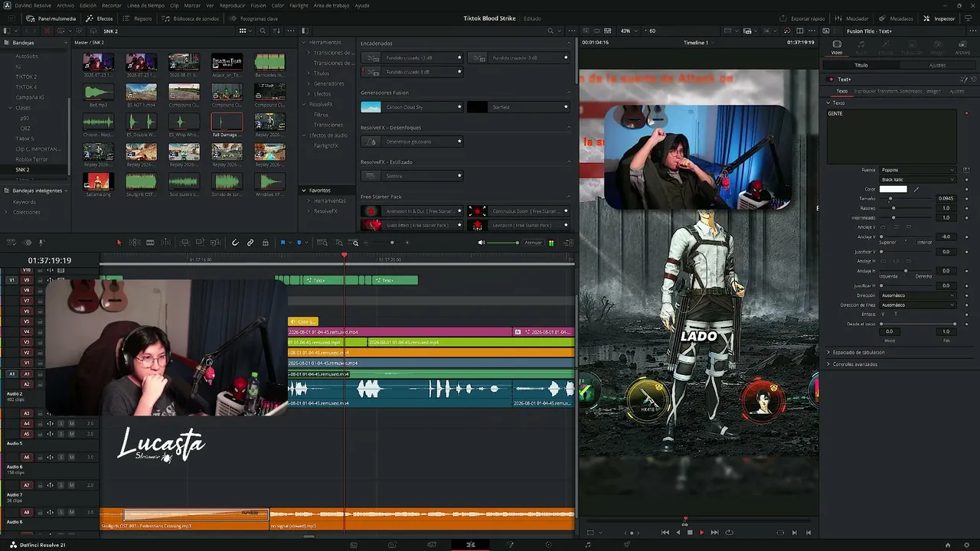The image size is (980, 551).
Task: Toggle the Text+ enable red dot
Action: click(x=831, y=79)
